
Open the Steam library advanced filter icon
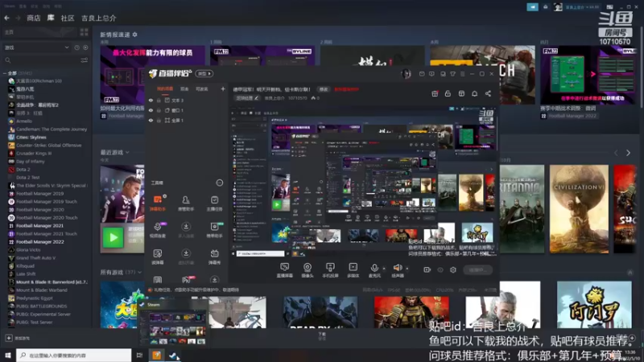point(85,60)
